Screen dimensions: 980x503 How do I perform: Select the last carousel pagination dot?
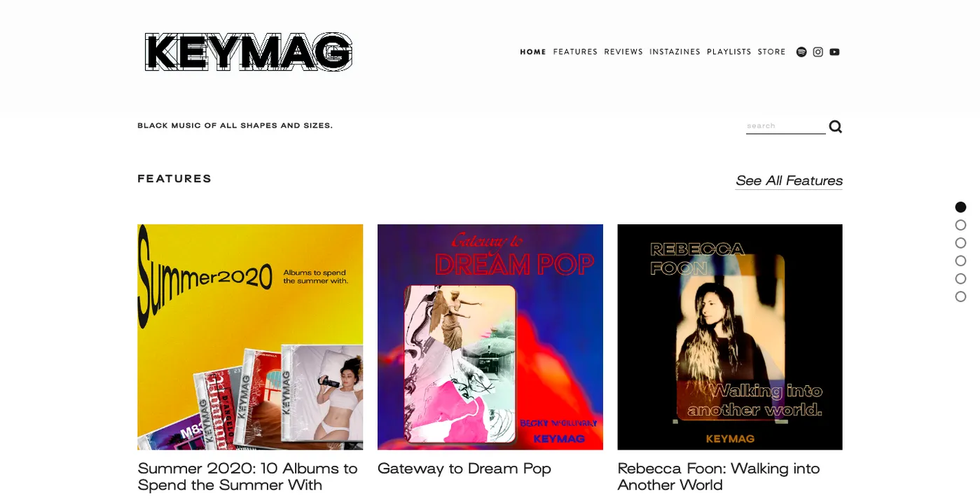pos(960,296)
